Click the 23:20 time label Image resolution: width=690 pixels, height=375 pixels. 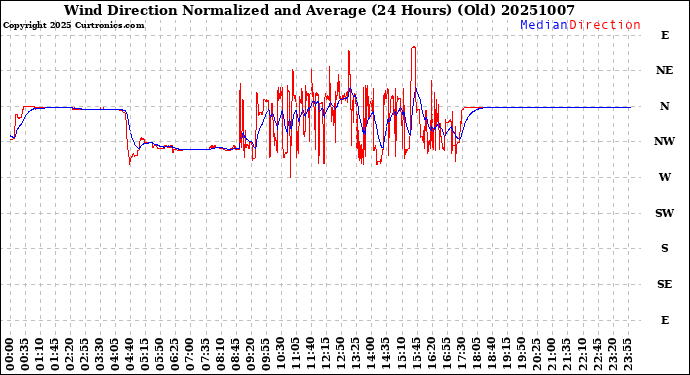click(612, 354)
